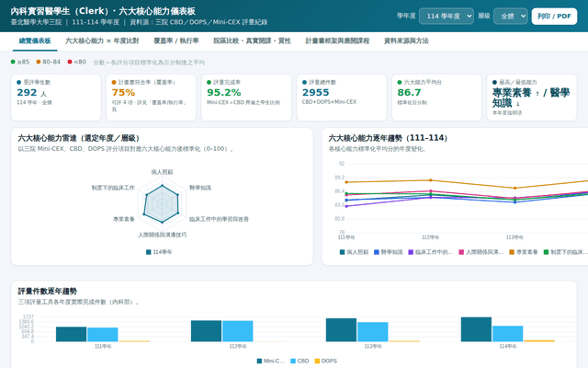The height and width of the screenshot is (368, 588).
Task: Toggle the CBD bar chart legend item
Action: [300, 361]
